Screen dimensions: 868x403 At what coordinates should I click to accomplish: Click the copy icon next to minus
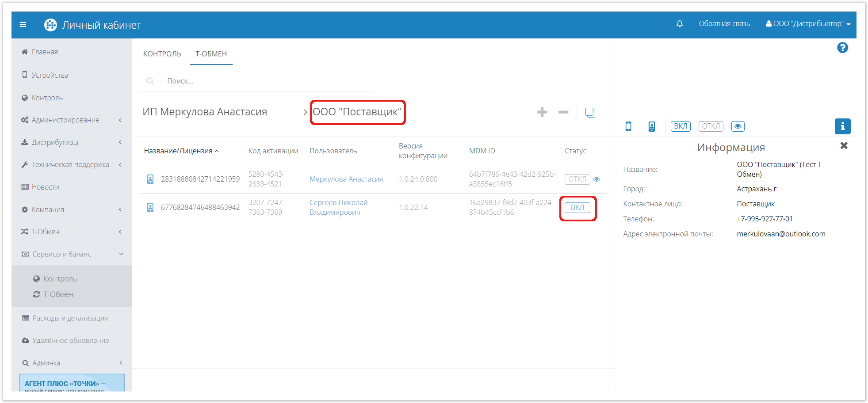pos(590,113)
